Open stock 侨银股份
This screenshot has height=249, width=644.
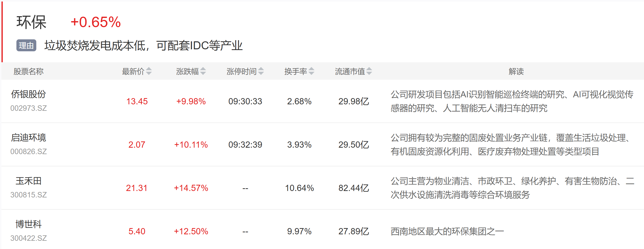(29, 94)
